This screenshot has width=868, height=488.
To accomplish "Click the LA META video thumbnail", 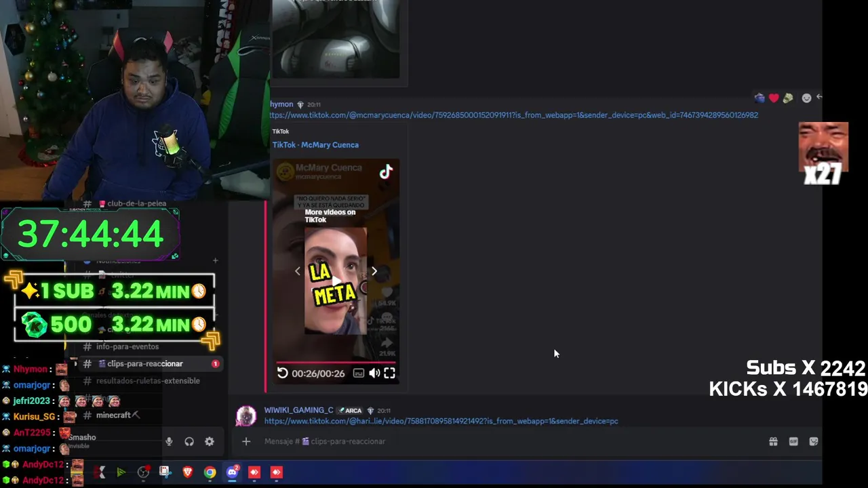I will point(335,281).
